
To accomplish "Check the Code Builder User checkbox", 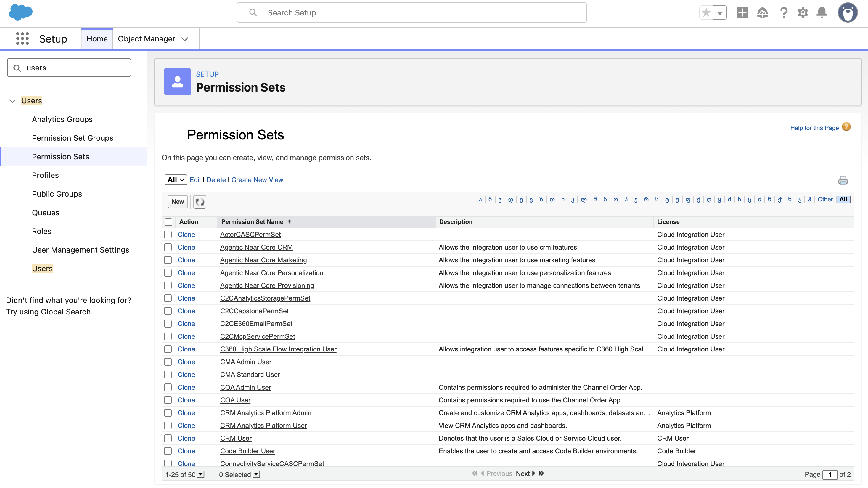I will [x=168, y=451].
